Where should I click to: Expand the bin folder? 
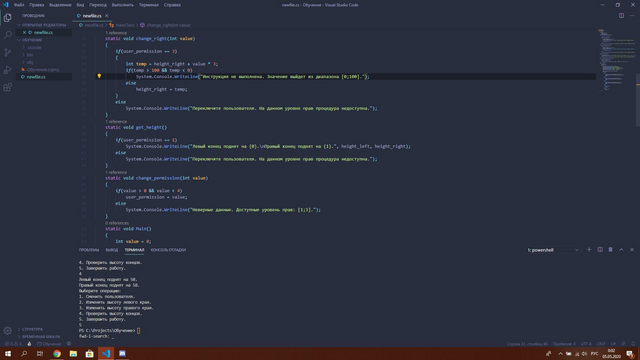[x=30, y=55]
